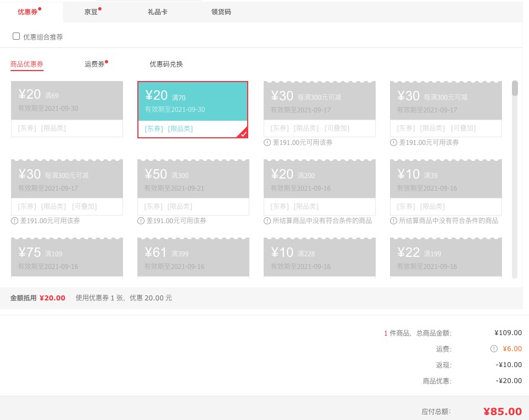Click 差191.00元可用该券 under ¥50 满300
The width and height of the screenshot is (529, 420).
(x=176, y=221)
